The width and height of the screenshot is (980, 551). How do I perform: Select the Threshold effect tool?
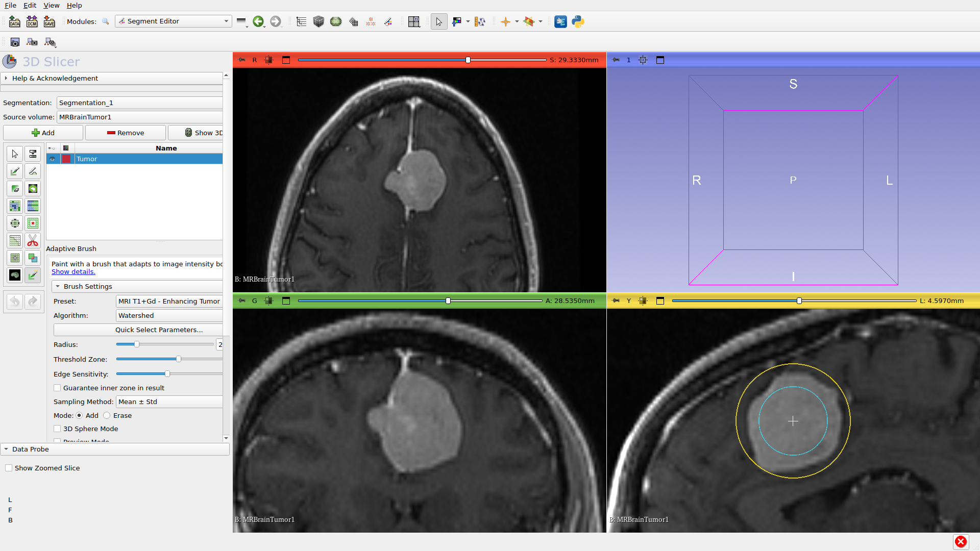click(x=33, y=154)
